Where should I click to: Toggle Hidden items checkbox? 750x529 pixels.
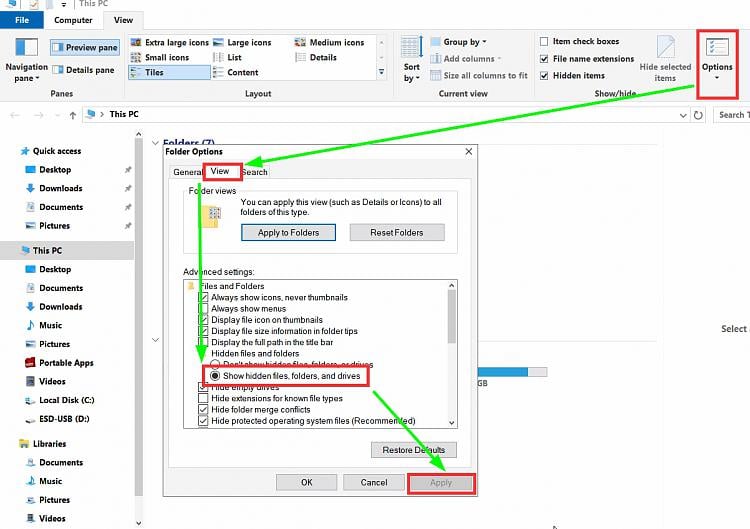tap(544, 76)
